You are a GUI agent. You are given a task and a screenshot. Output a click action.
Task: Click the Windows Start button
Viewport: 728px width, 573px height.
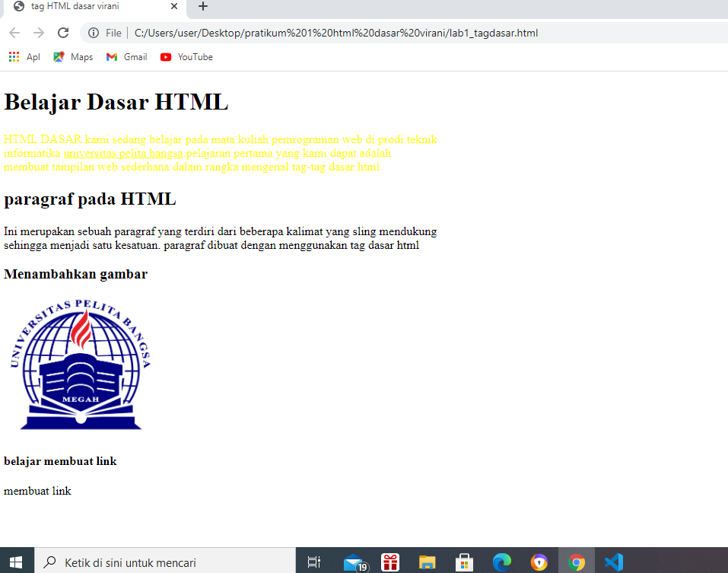pyautogui.click(x=14, y=561)
